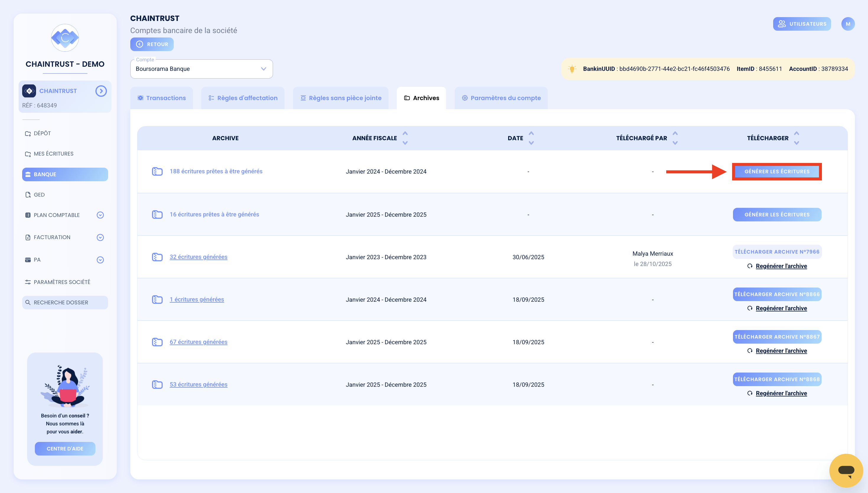Screen dimensions: 868x493
Task: Click the RÉF : 648349 text
Action: (x=40, y=105)
